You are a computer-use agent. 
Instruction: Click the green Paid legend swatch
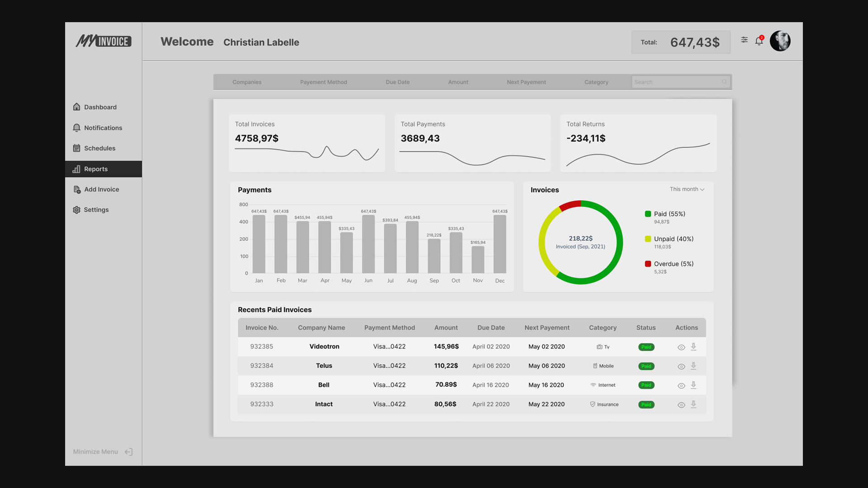[x=648, y=214]
